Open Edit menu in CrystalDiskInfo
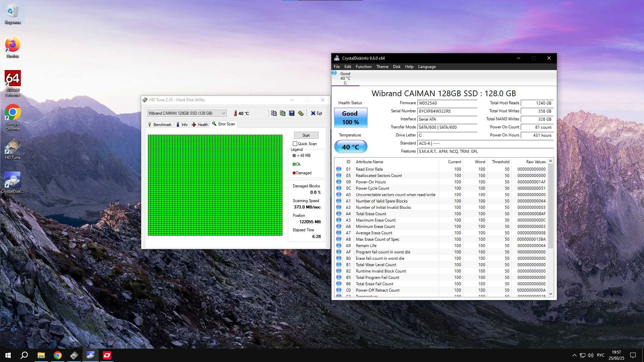The width and height of the screenshot is (644, 362). pyautogui.click(x=348, y=67)
